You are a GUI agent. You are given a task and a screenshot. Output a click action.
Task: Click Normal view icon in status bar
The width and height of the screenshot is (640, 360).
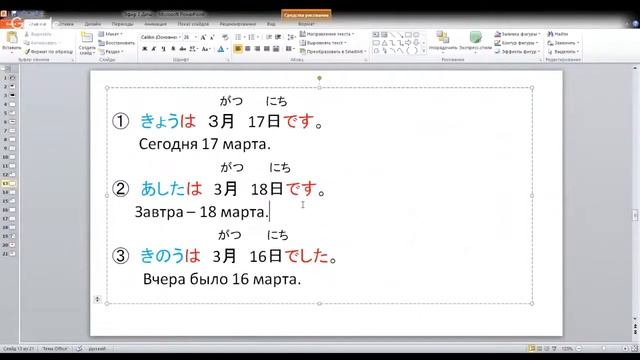(x=532, y=349)
